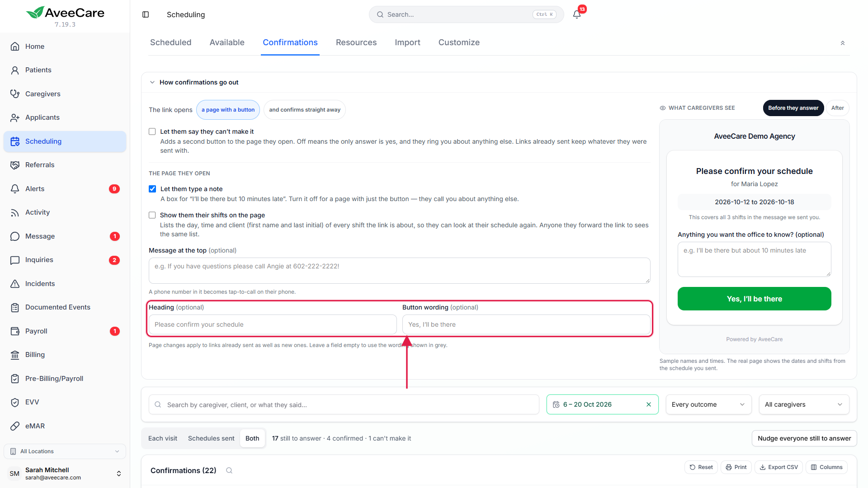This screenshot has width=868, height=488.
Task: Open the Billing section
Action: point(65,355)
